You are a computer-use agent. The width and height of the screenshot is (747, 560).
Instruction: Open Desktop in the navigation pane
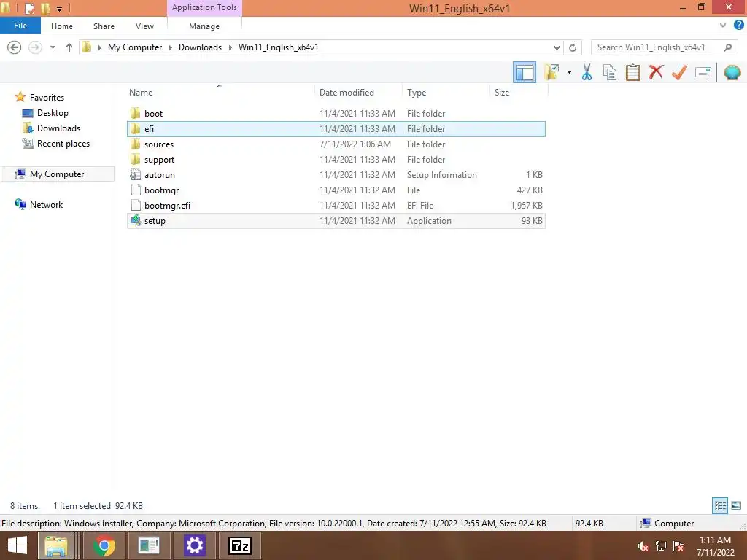53,113
